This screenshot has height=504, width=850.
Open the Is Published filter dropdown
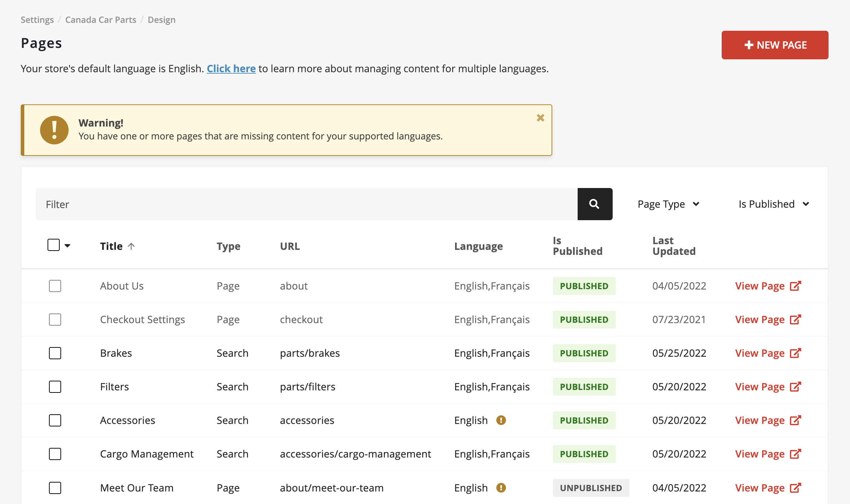click(774, 204)
